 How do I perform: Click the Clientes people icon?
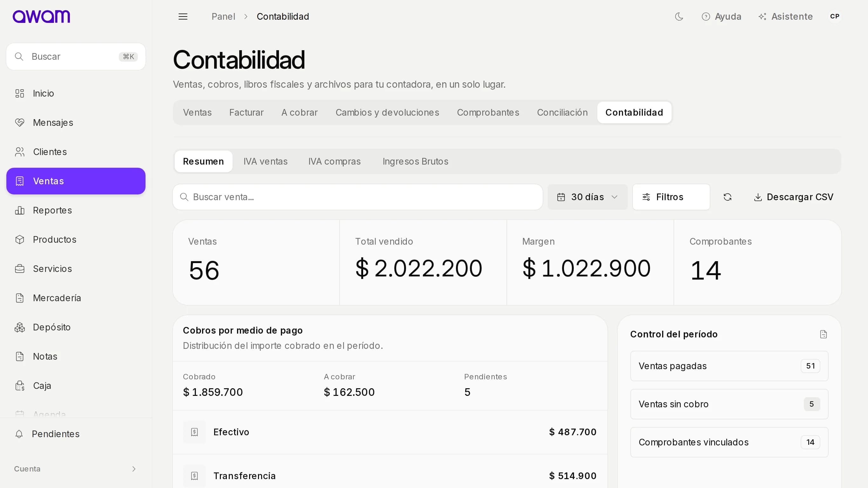pos(20,152)
